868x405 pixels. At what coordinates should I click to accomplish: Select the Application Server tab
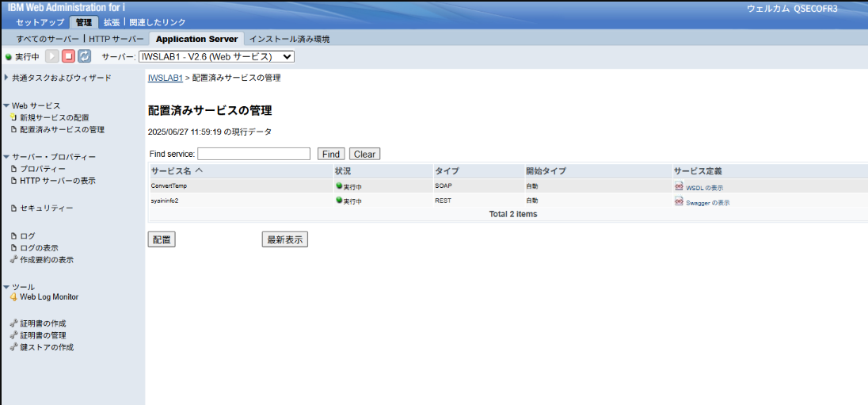click(x=197, y=39)
